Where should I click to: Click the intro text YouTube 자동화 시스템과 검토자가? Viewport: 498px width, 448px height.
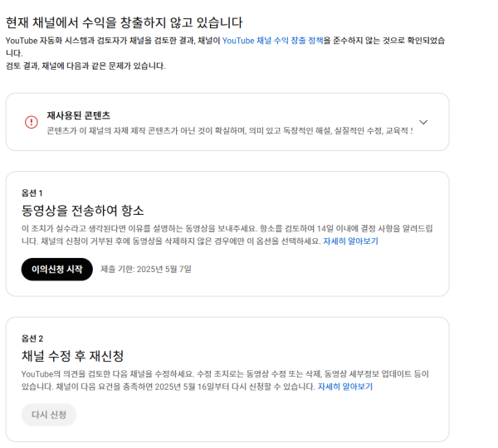point(112,40)
